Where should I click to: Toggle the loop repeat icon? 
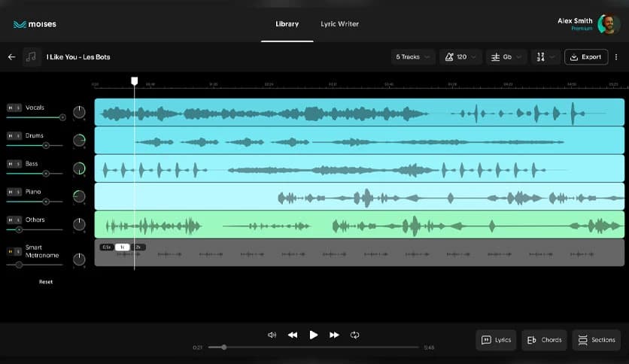click(355, 335)
